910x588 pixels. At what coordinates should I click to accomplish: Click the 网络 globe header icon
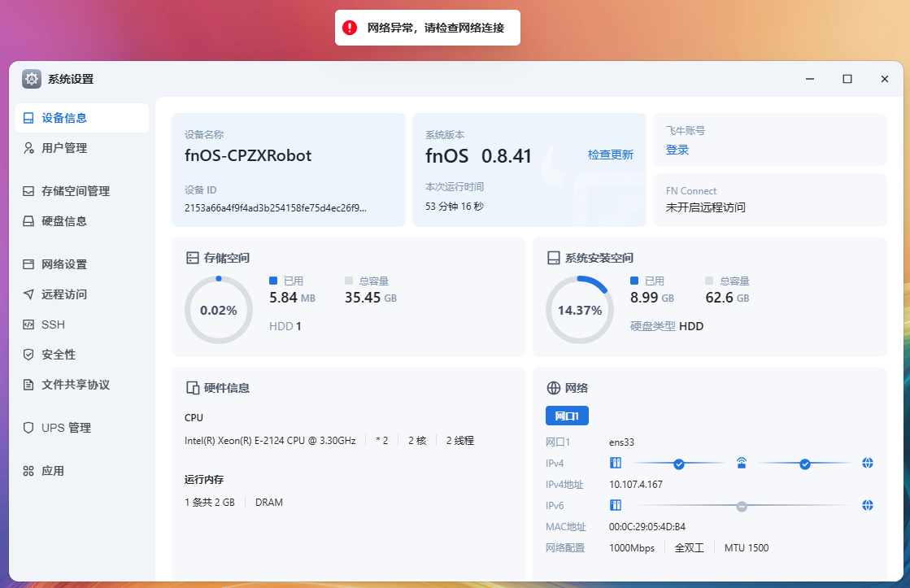point(554,388)
